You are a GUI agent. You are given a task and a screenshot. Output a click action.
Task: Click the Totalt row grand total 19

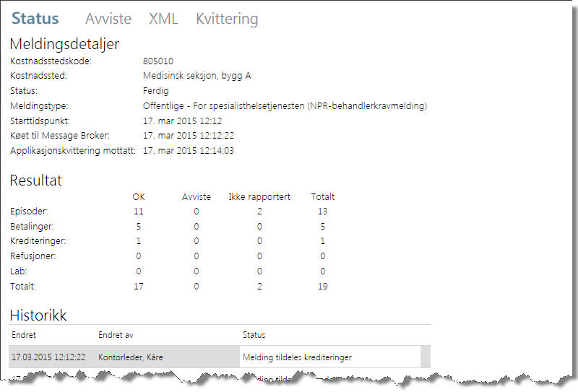[x=322, y=287]
